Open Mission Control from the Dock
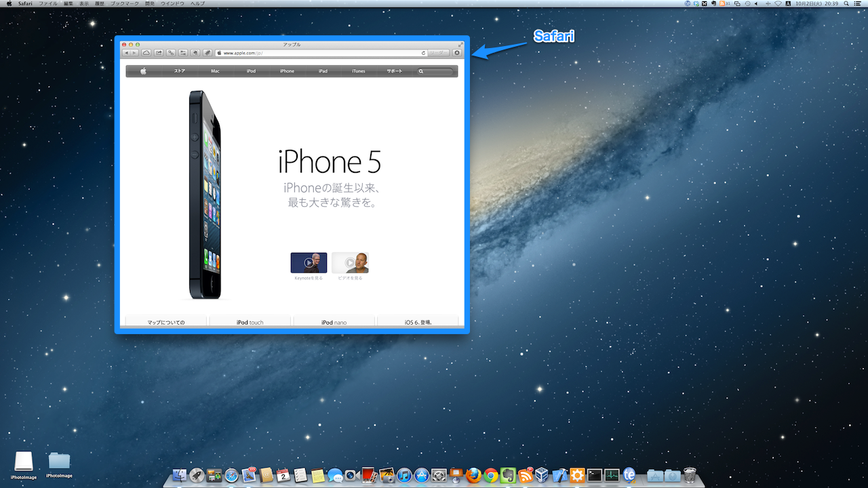The image size is (868, 488). pos(214,475)
